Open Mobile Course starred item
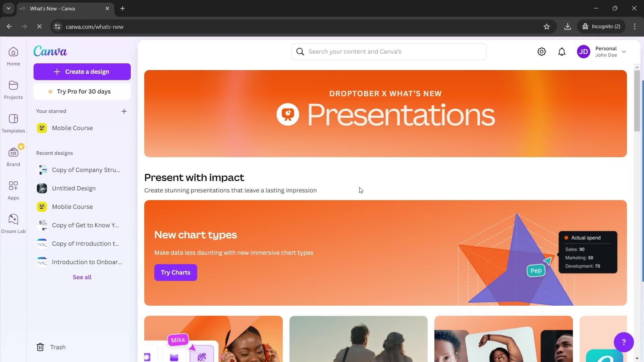The width and height of the screenshot is (644, 362). coord(72,128)
